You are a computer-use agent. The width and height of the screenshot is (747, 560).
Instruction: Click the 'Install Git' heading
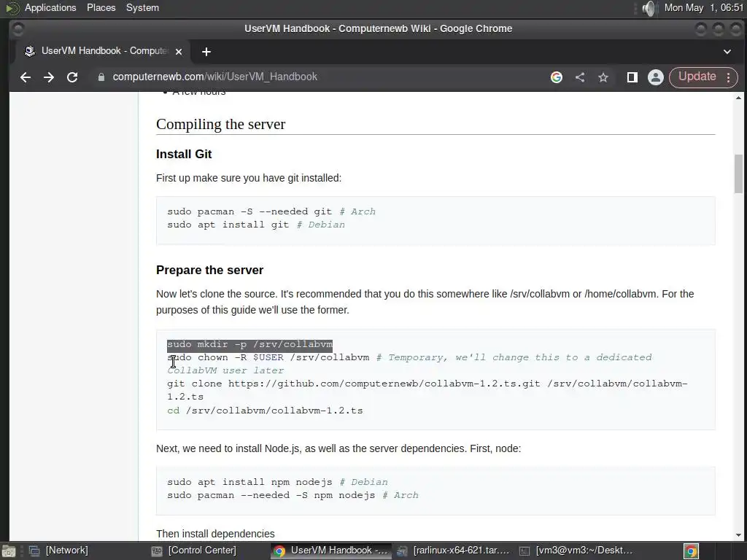point(184,154)
